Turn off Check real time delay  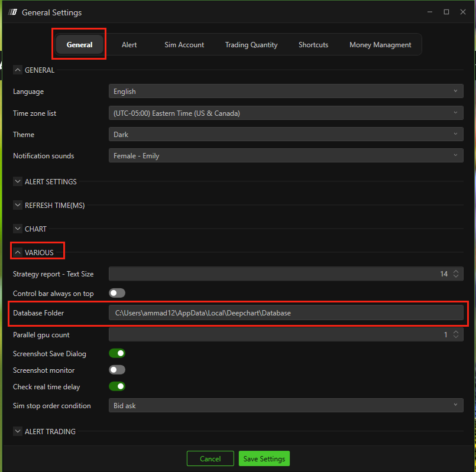[x=117, y=386]
